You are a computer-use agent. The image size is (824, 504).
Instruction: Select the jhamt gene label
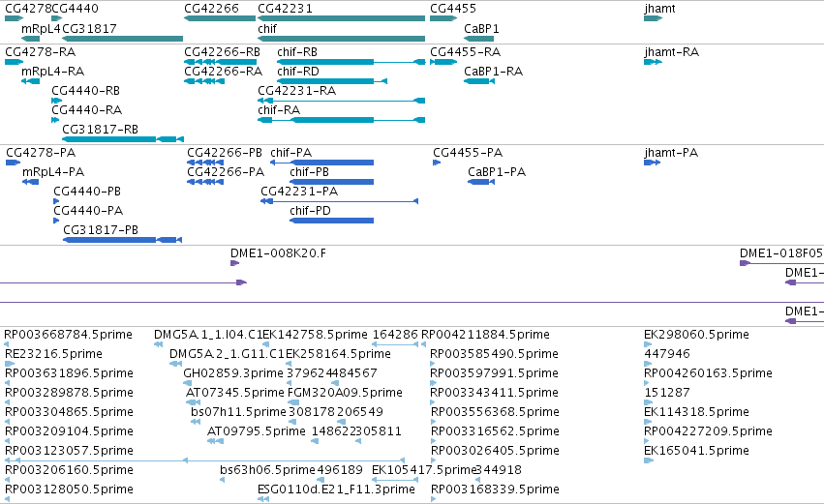(x=659, y=9)
